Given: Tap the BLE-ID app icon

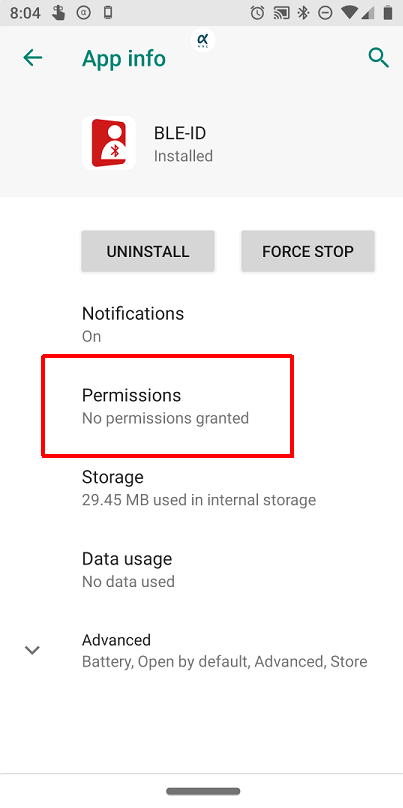Looking at the screenshot, I should click(109, 143).
